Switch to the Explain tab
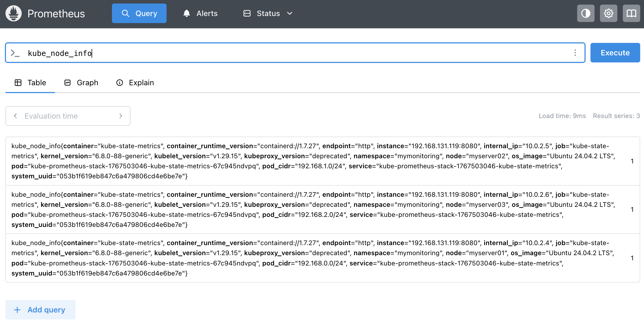This screenshot has width=644, height=323. click(135, 83)
